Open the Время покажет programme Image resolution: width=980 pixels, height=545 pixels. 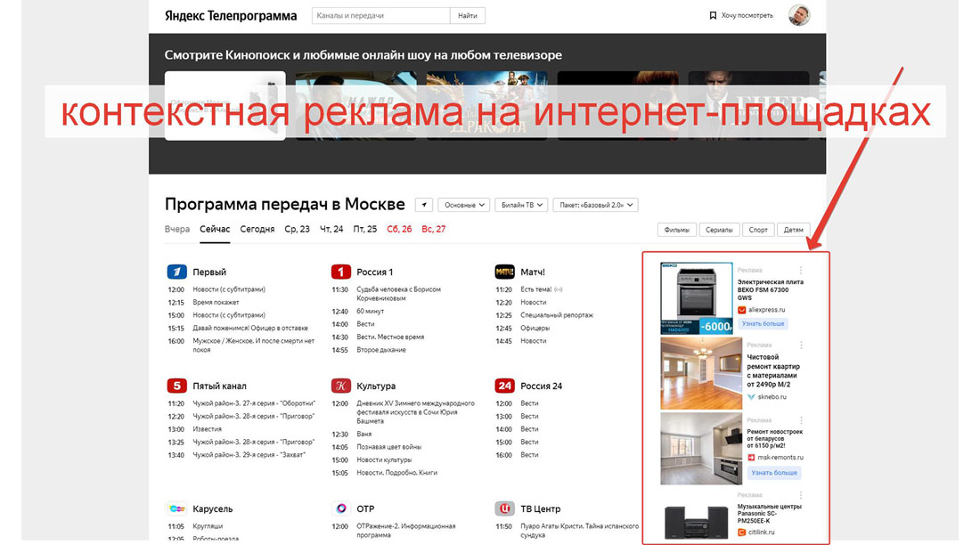[x=216, y=303]
